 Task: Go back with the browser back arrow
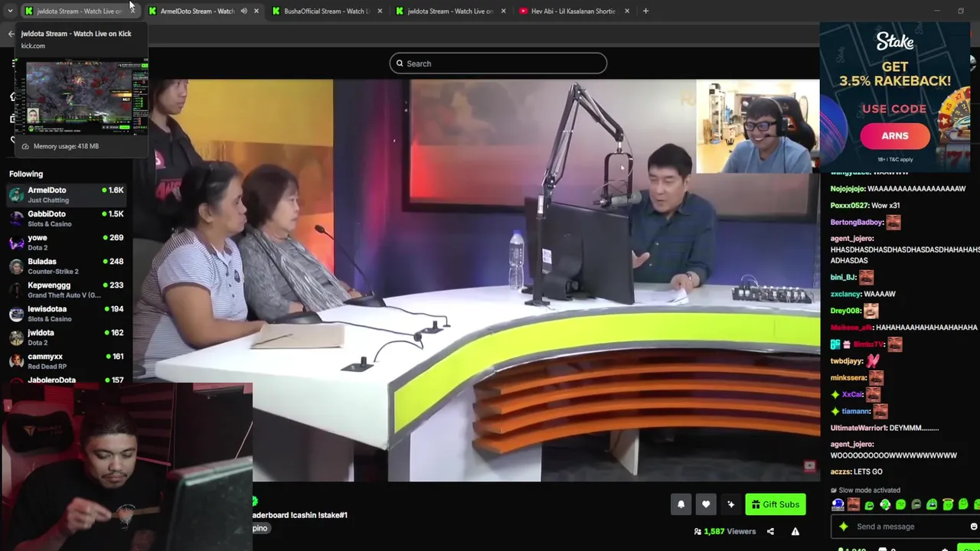[11, 34]
